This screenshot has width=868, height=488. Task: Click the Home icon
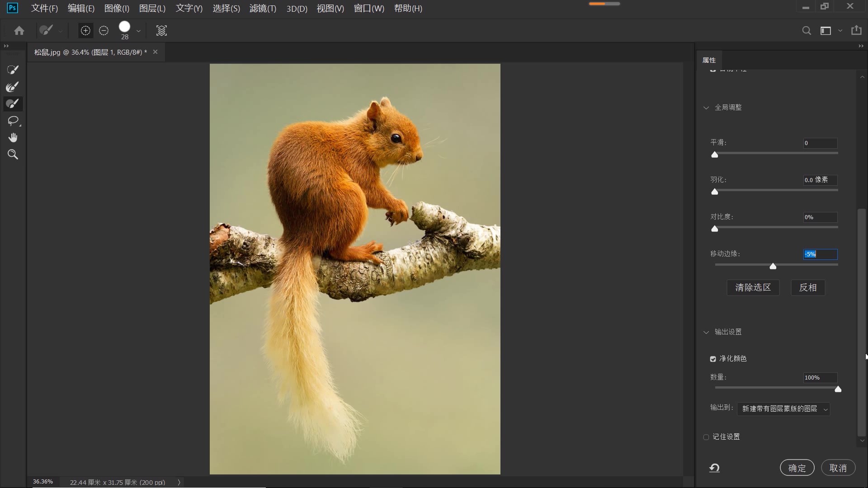pos(19,31)
